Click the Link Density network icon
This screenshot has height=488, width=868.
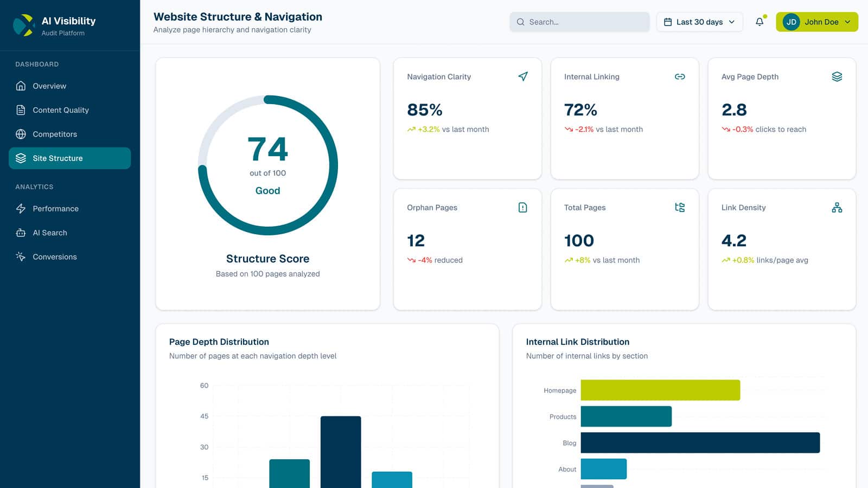[837, 207]
